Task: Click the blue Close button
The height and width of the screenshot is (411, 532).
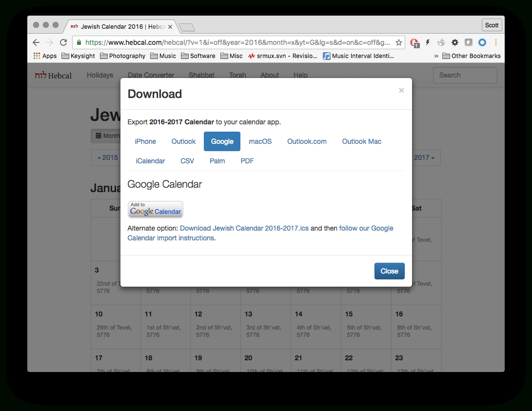Action: [389, 271]
